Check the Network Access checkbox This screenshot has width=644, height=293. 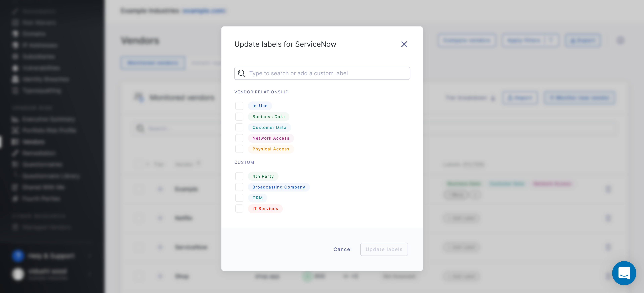pyautogui.click(x=239, y=138)
